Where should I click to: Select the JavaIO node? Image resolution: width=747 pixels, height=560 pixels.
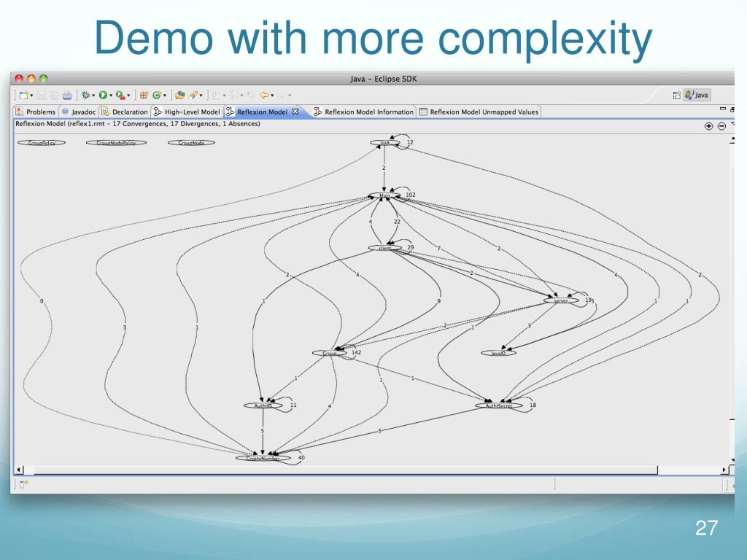(x=498, y=353)
